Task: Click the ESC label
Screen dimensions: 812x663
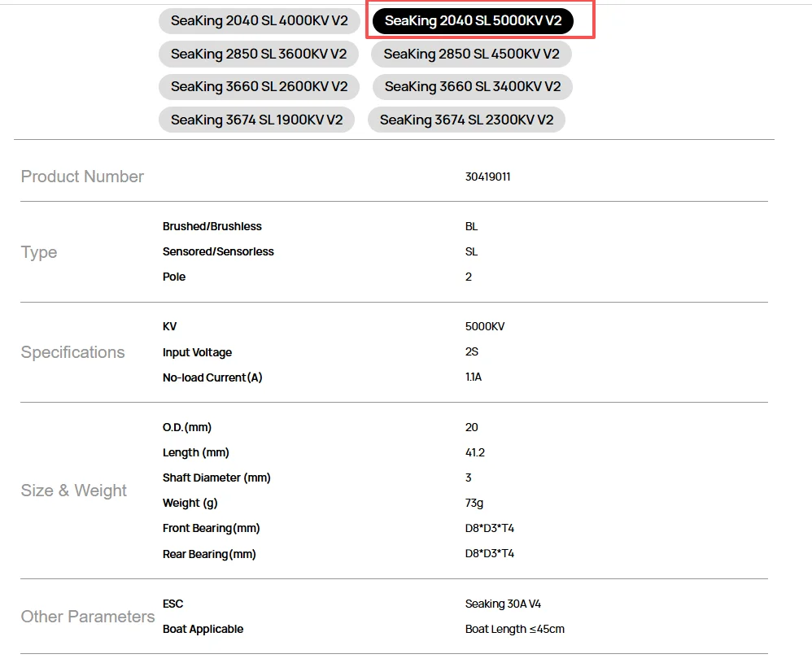Action: click(172, 604)
